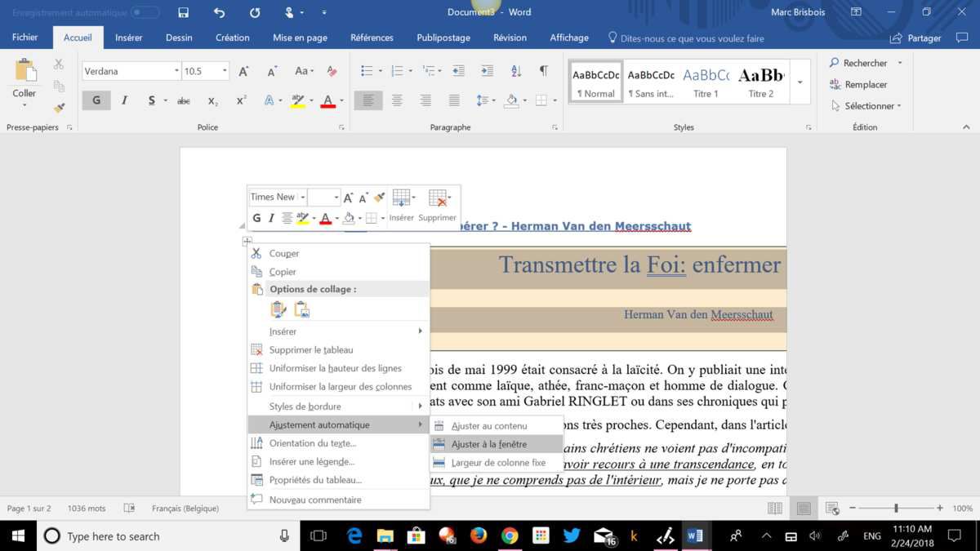Collapse the ribbon with the chevron arrow
Image resolution: width=980 pixels, height=551 pixels.
(x=967, y=127)
